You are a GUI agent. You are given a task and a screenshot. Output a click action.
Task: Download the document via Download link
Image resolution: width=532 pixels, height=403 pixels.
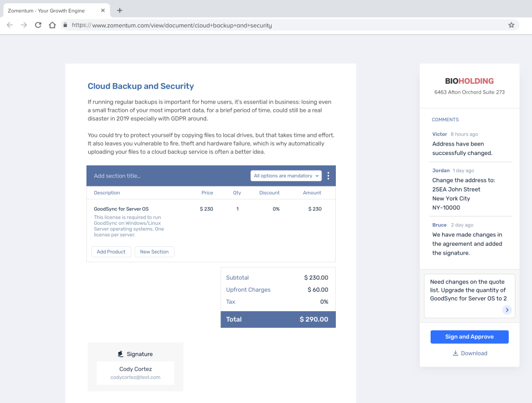point(469,353)
